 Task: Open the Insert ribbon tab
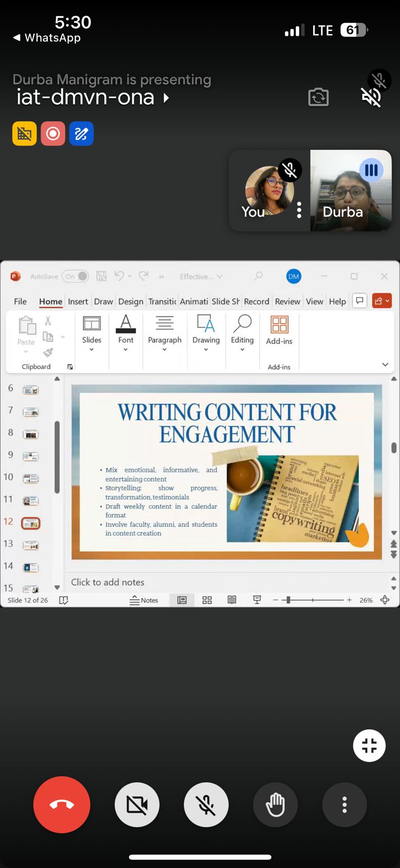point(78,302)
